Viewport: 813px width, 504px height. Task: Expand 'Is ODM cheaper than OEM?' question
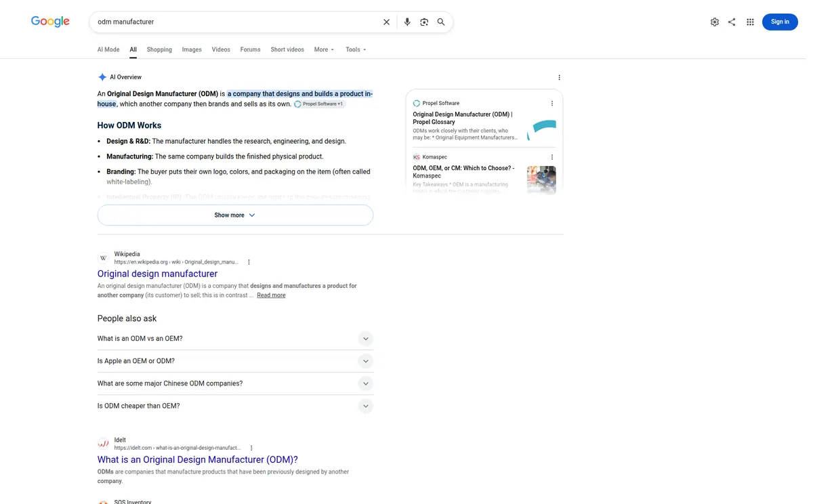(x=235, y=406)
